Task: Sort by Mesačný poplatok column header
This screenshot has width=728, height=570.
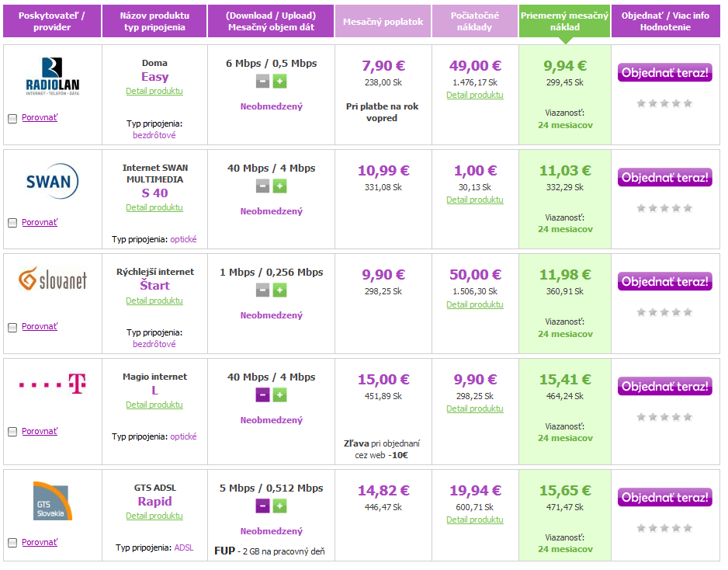Action: pyautogui.click(x=383, y=22)
